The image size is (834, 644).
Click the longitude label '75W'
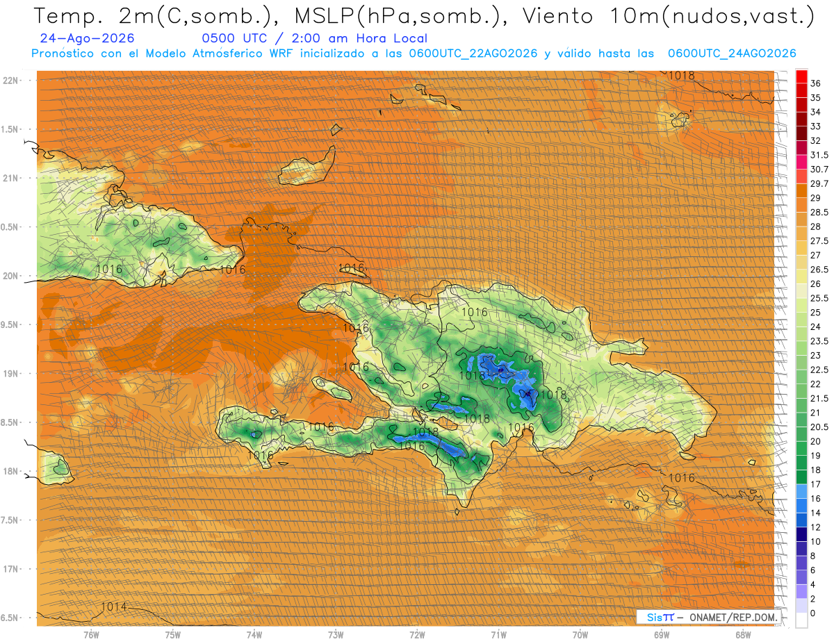point(173,636)
